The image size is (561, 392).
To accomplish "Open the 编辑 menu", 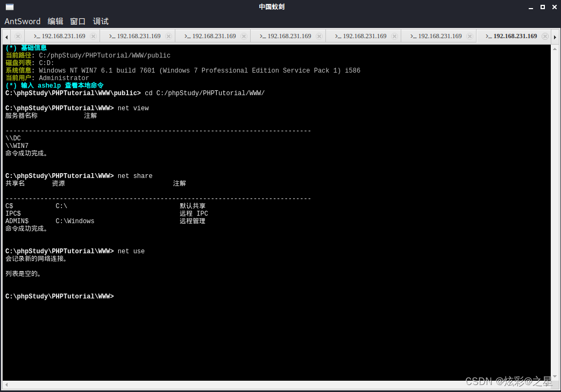I will [x=55, y=22].
